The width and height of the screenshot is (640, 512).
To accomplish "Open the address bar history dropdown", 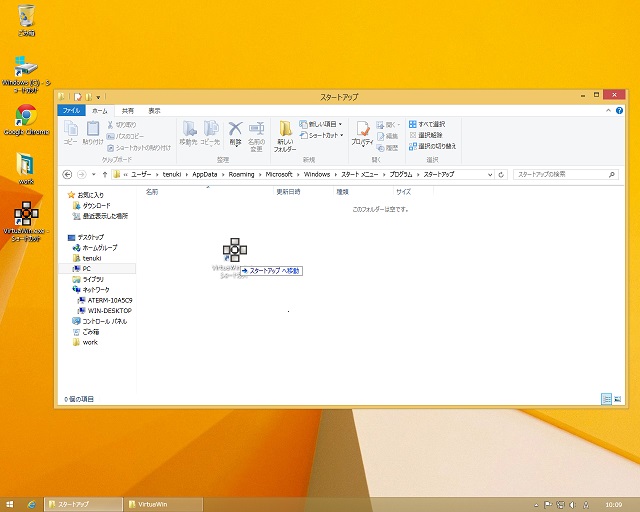I will [x=489, y=174].
